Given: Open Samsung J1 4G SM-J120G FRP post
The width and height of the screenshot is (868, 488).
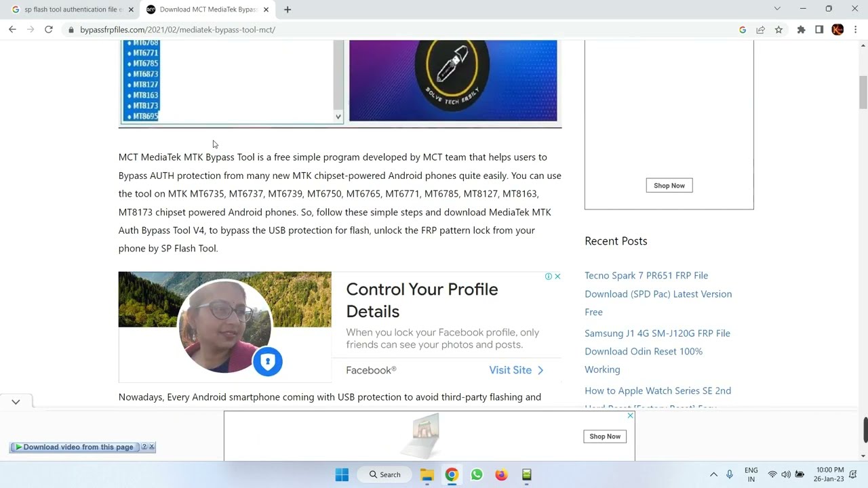Looking at the screenshot, I should point(657,351).
